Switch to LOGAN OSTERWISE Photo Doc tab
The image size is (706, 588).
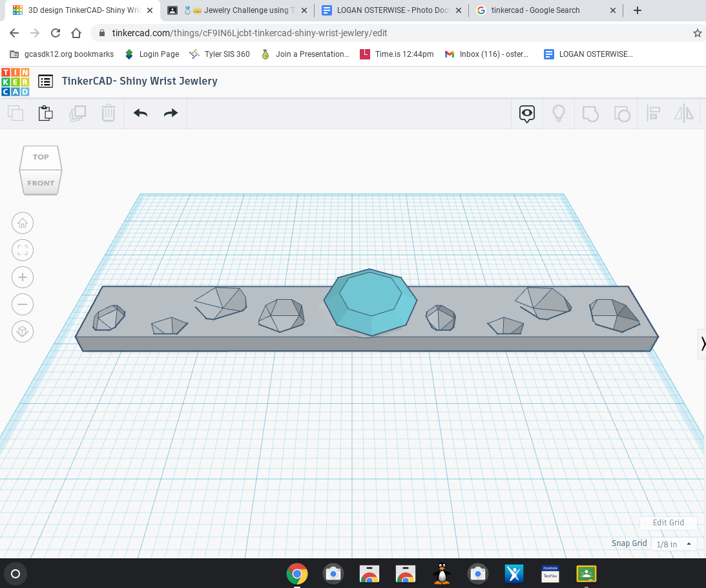coord(391,10)
